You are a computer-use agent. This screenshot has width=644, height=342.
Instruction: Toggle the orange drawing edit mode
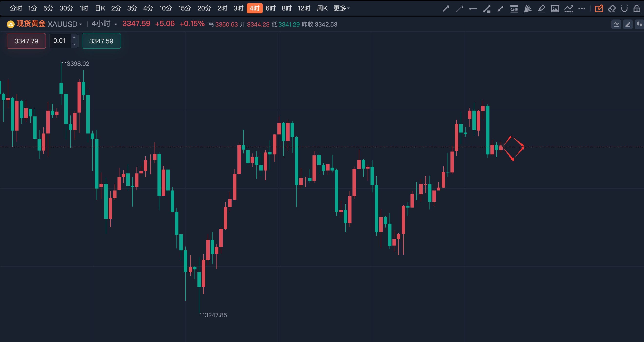[x=599, y=9]
